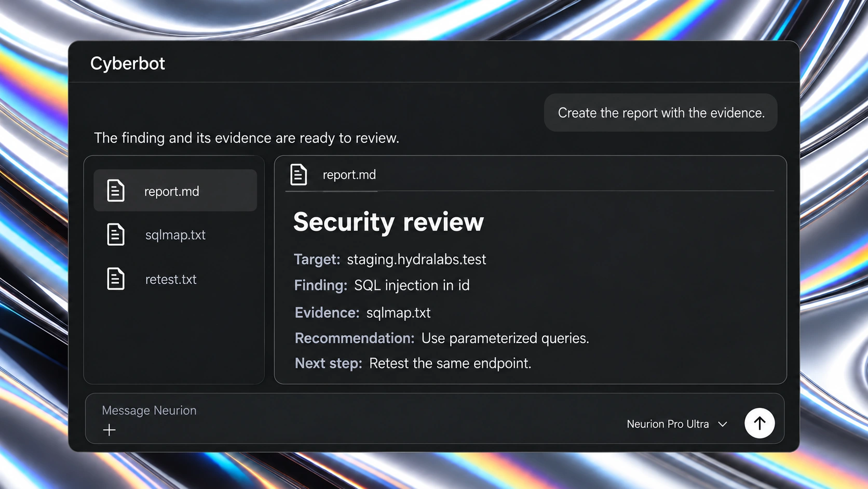
Task: Click the sqlmap.txt file icon
Action: (115, 234)
